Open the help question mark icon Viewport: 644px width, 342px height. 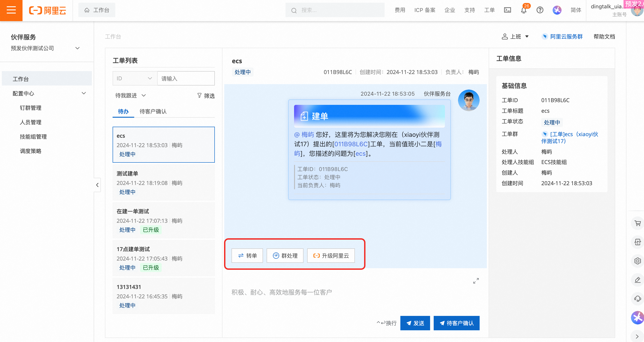540,10
